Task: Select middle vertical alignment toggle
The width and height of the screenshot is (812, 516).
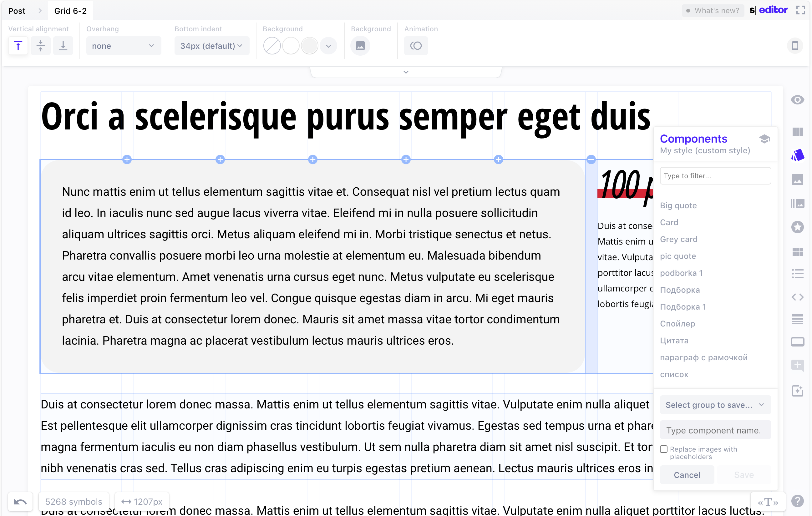Action: (x=40, y=46)
